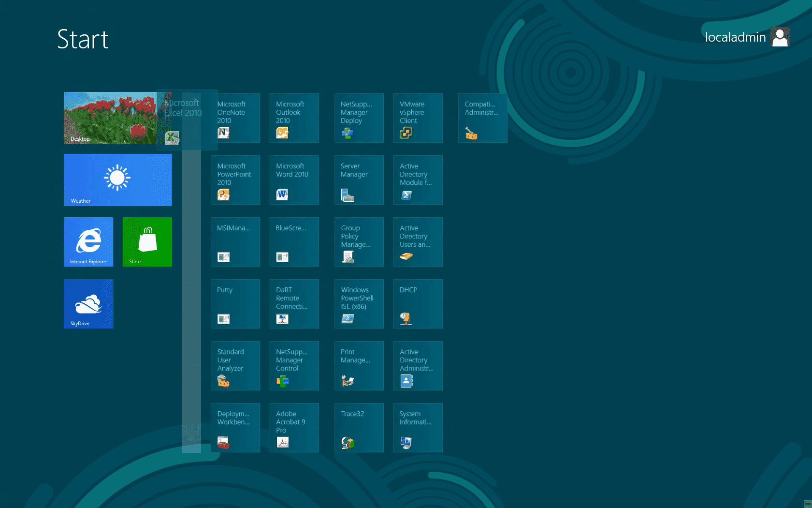Open the Trace32 tile
Image resolution: width=812 pixels, height=508 pixels.
point(359,428)
